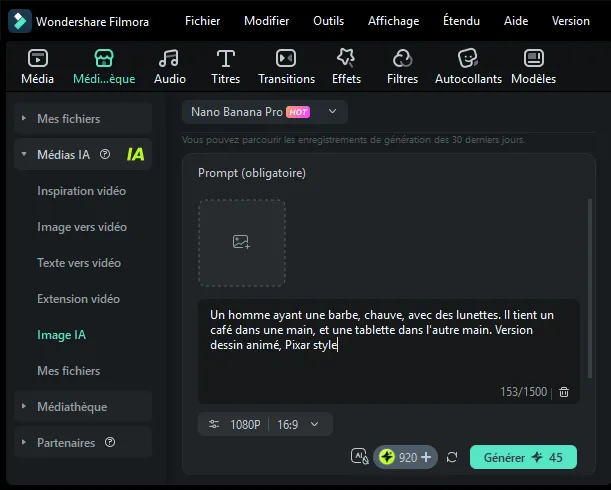
Task: Select Inspiration vidéo in sidebar
Action: 81,191
